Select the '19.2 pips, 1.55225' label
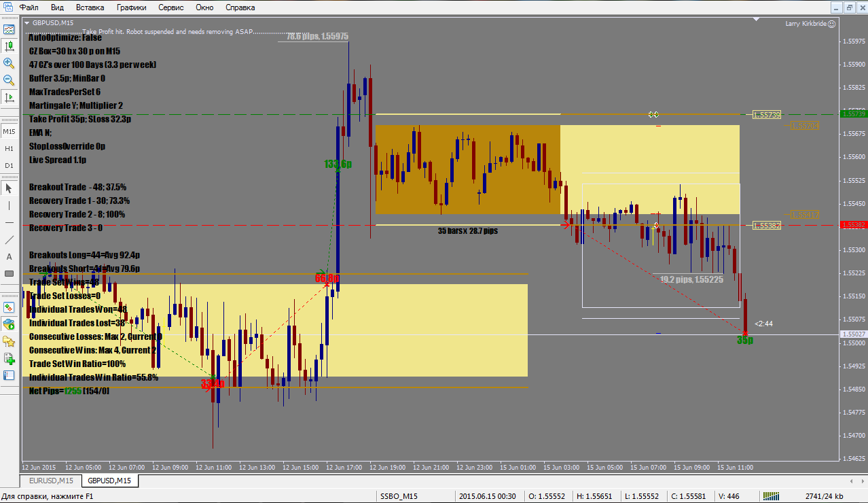The image size is (868, 503). 691,279
